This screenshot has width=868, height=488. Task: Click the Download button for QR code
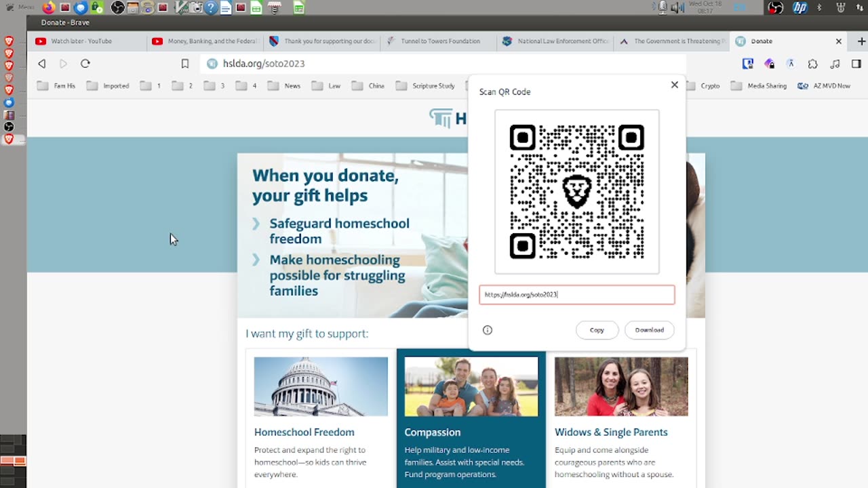tap(649, 330)
